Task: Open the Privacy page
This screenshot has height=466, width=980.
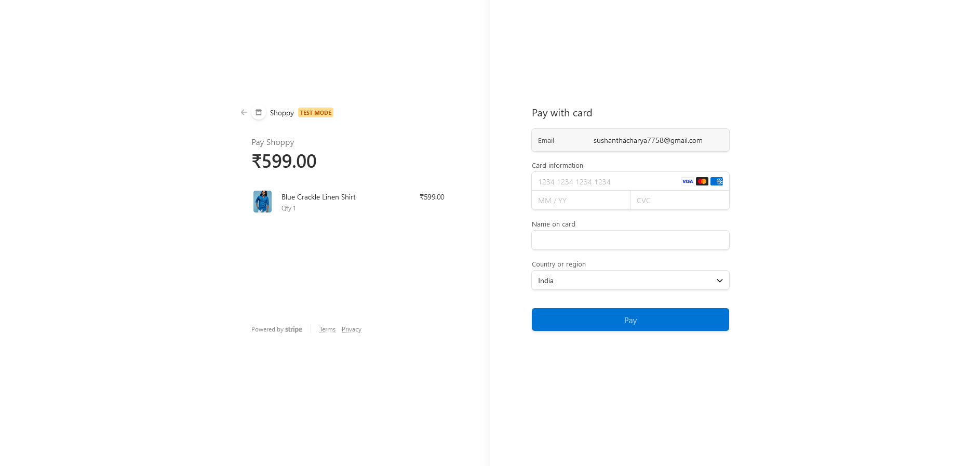Action: (351, 329)
